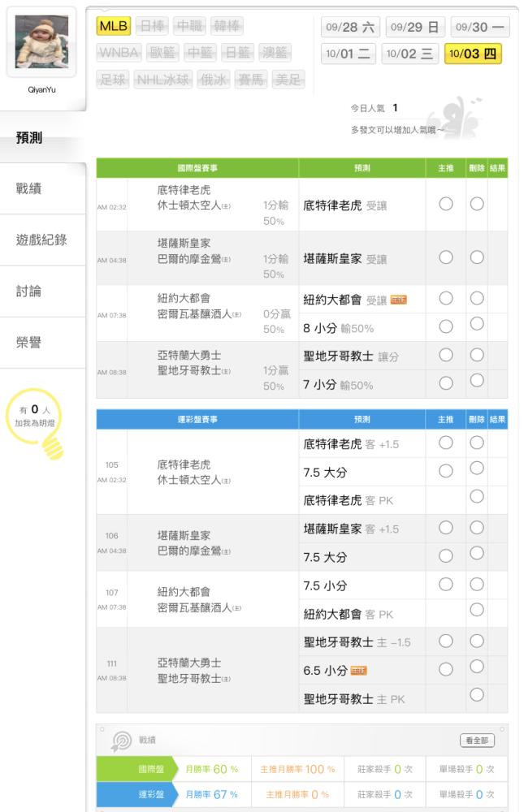This screenshot has height=812, width=524.
Task: Select delete radio for 堪薩斯皇家 受讓
Action: click(477, 257)
